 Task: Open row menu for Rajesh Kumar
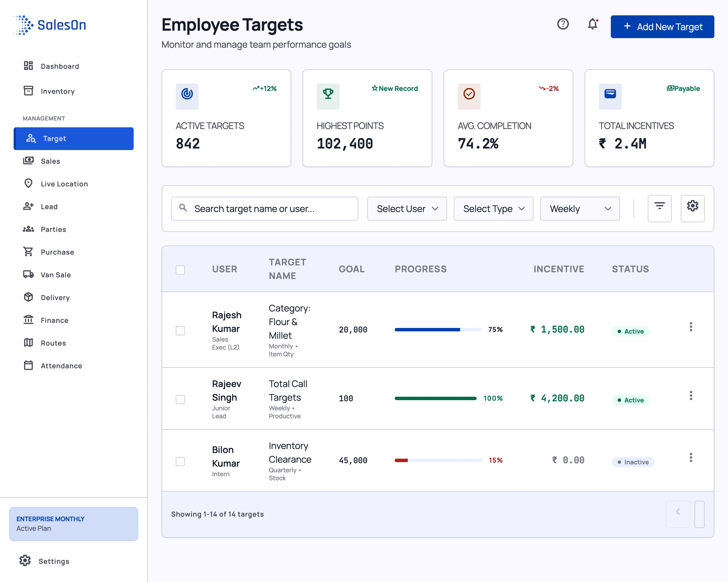(x=690, y=327)
